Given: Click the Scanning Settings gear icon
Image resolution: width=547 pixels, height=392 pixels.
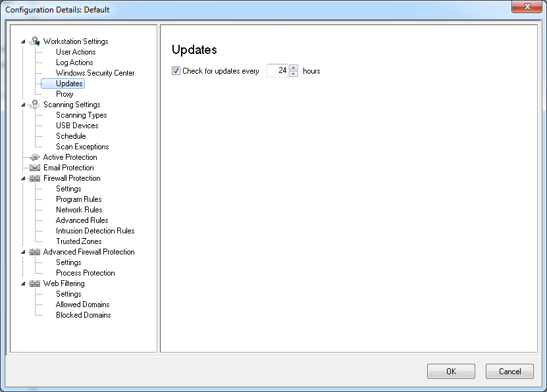Looking at the screenshot, I should (x=35, y=105).
